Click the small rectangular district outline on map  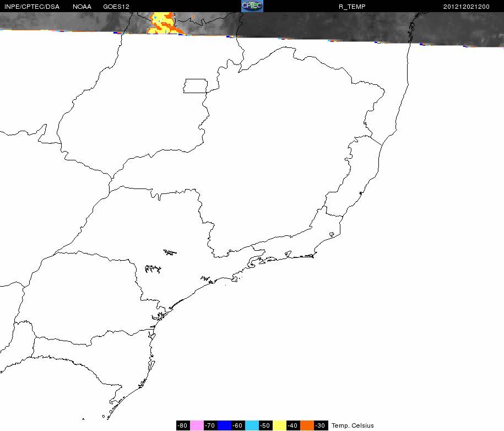[x=196, y=86]
